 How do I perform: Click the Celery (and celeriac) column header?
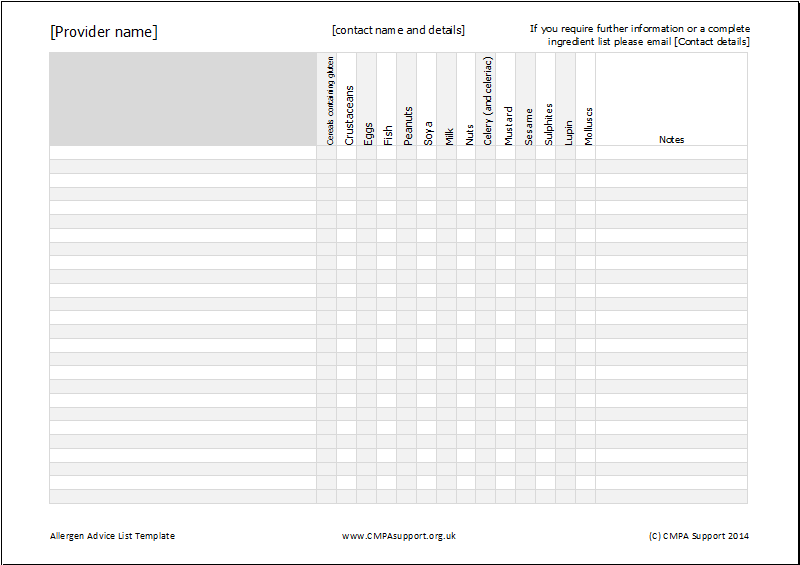click(x=487, y=101)
